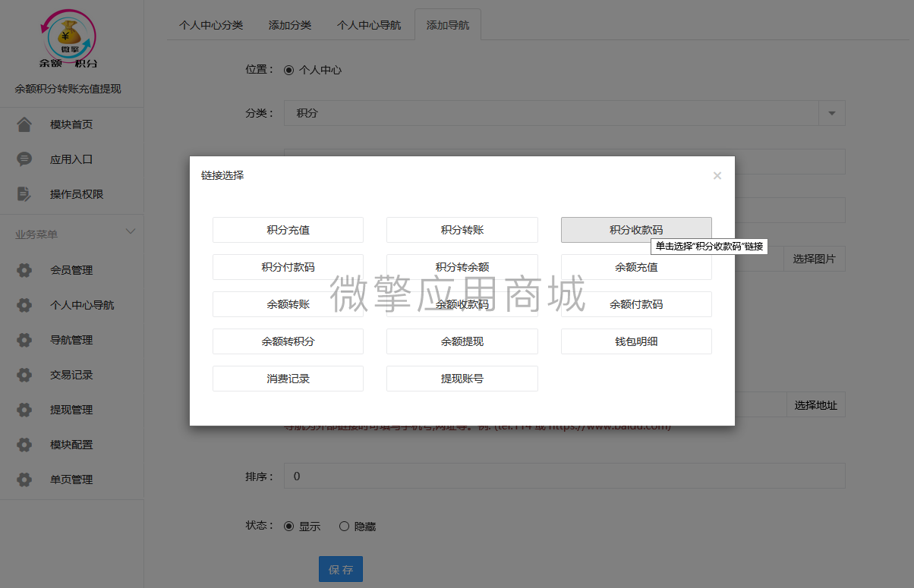Select the 导航管理 gear icon
Viewport: 914px width, 588px height.
[x=24, y=339]
